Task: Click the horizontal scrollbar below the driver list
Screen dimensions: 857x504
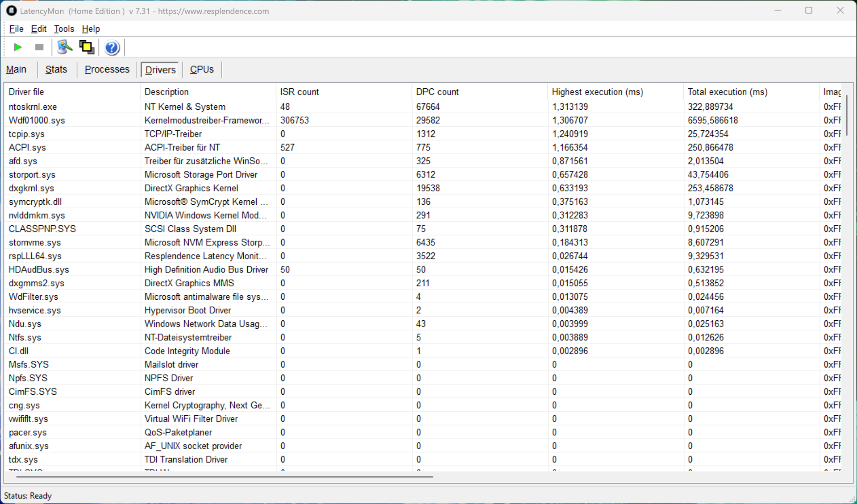Action: click(x=224, y=476)
